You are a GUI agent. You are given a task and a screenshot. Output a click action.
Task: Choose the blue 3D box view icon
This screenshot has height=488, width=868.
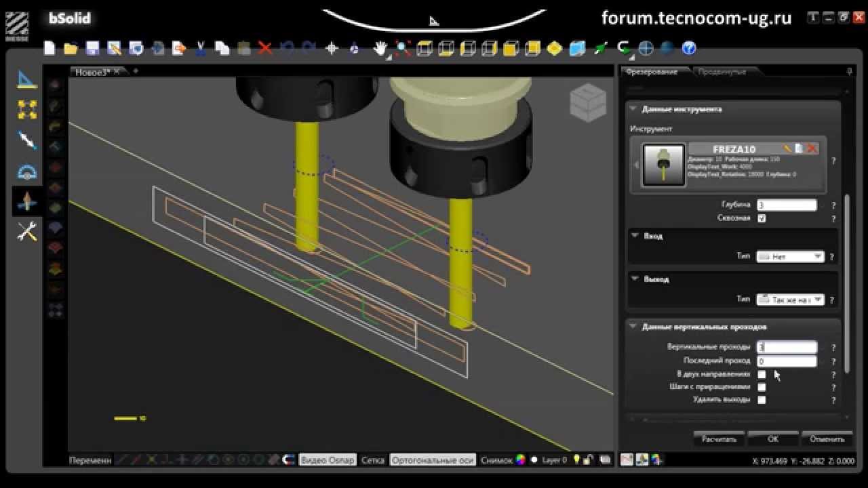click(x=577, y=48)
